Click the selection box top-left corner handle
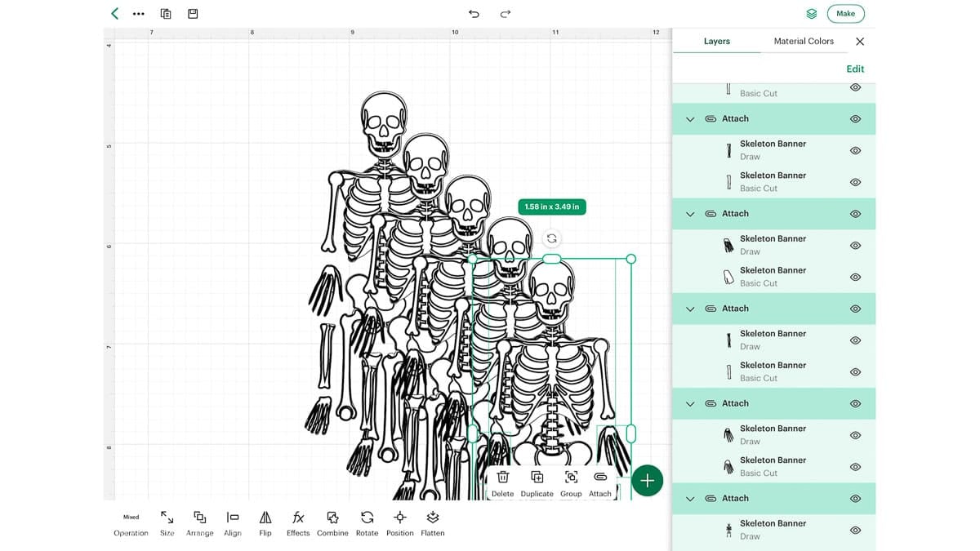980x551 pixels. click(x=473, y=259)
